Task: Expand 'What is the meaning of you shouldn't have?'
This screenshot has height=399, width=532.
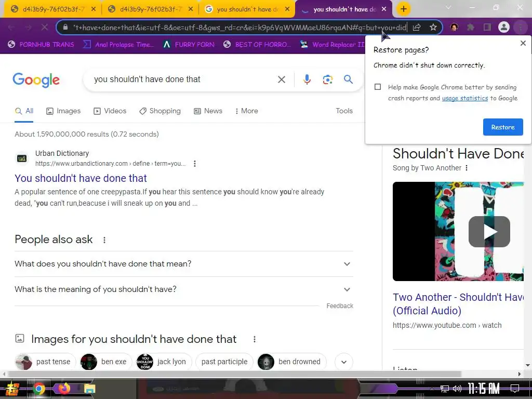Action: [184, 289]
